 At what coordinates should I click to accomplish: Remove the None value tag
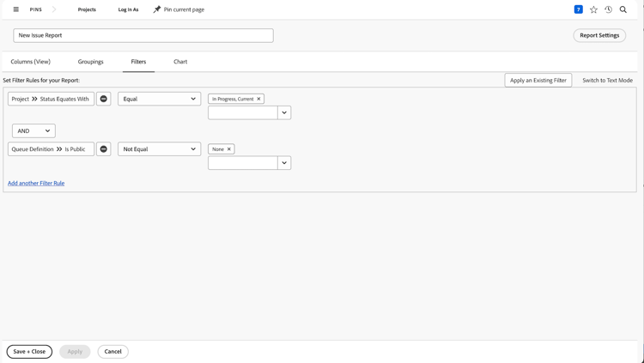point(229,149)
